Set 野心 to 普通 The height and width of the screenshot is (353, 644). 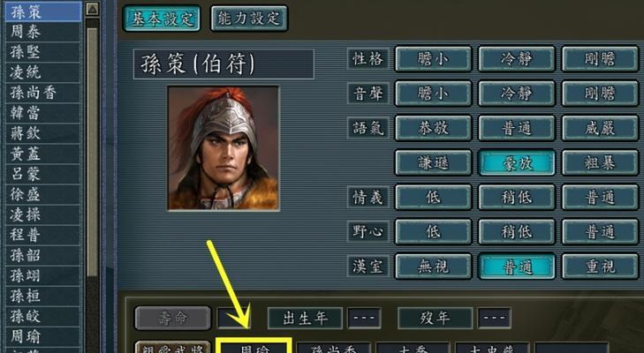coord(600,232)
